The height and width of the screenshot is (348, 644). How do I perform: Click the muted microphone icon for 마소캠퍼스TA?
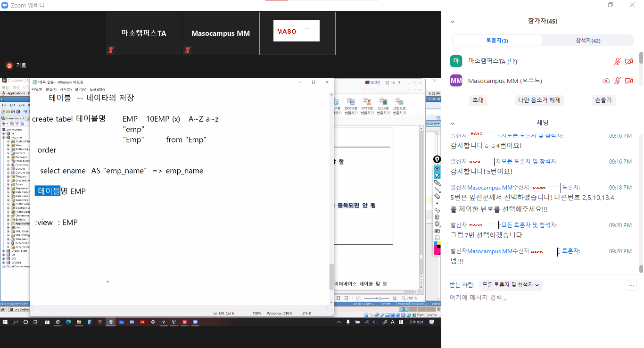(617, 61)
